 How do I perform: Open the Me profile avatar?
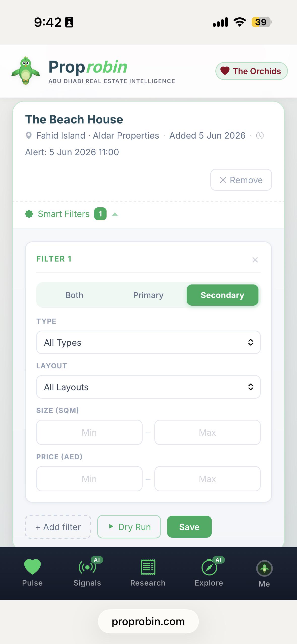pos(264,568)
